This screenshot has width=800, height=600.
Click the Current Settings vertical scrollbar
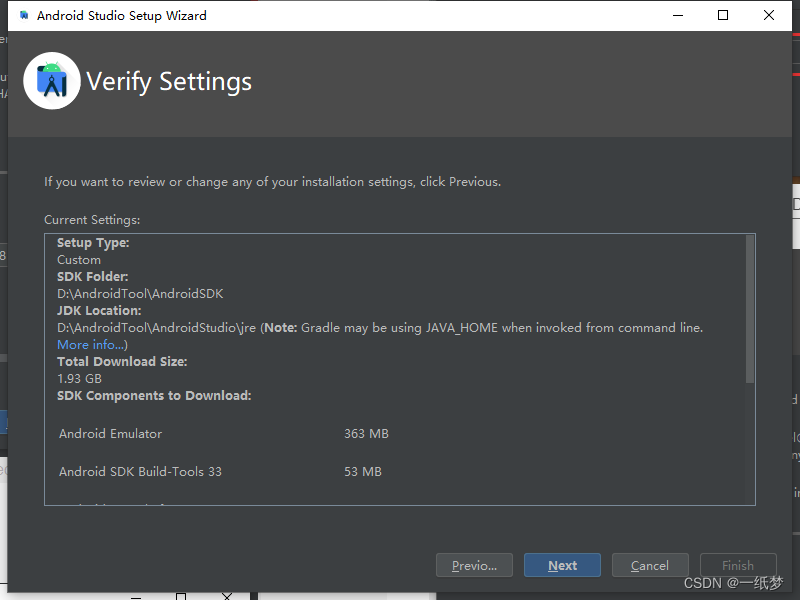[750, 308]
